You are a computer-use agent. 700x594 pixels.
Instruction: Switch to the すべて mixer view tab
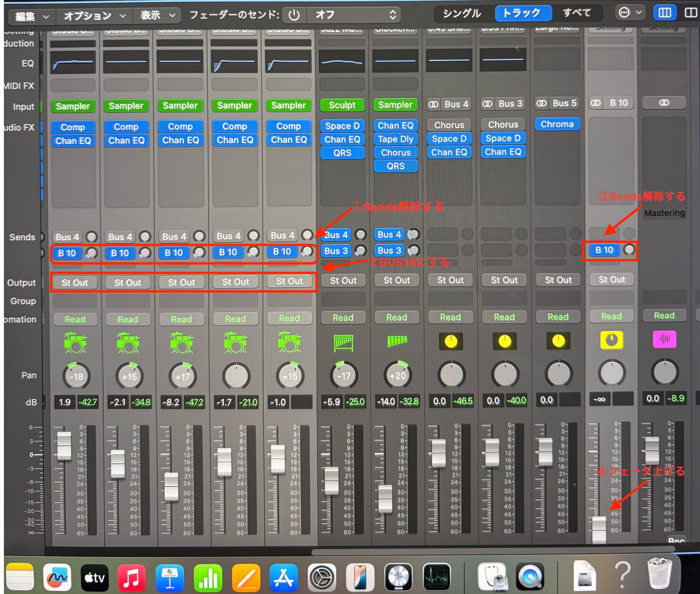[x=576, y=13]
